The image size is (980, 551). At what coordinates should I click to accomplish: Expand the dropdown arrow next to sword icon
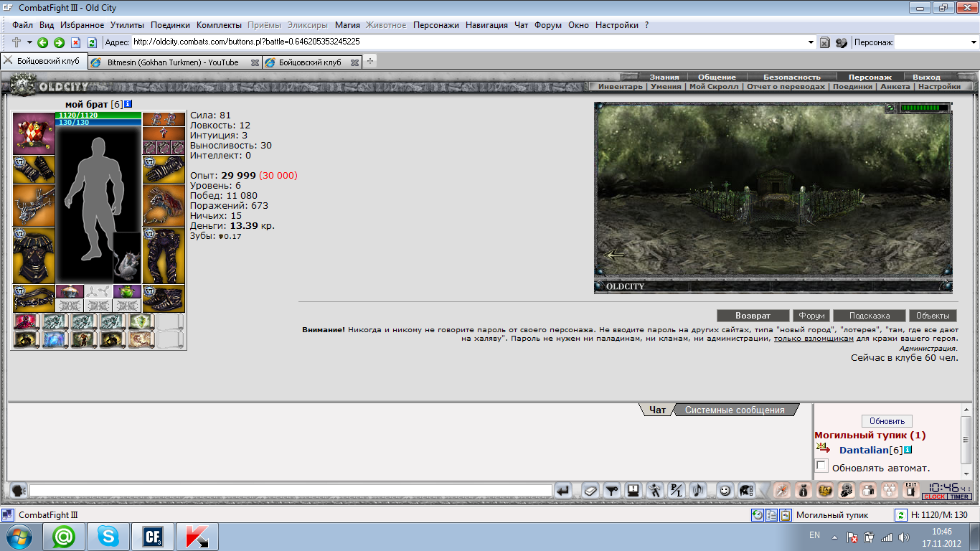pos(29,42)
